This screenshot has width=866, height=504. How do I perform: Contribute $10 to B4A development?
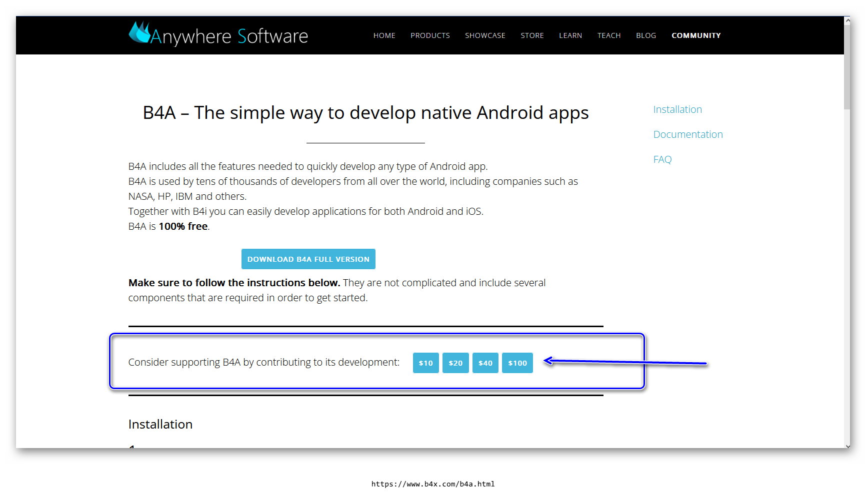click(x=426, y=363)
